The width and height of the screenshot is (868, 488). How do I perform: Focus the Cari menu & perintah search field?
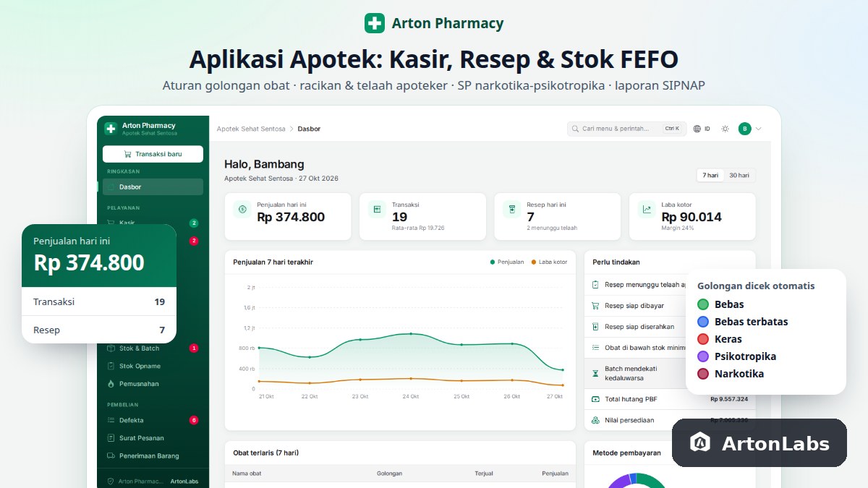pyautogui.click(x=626, y=129)
